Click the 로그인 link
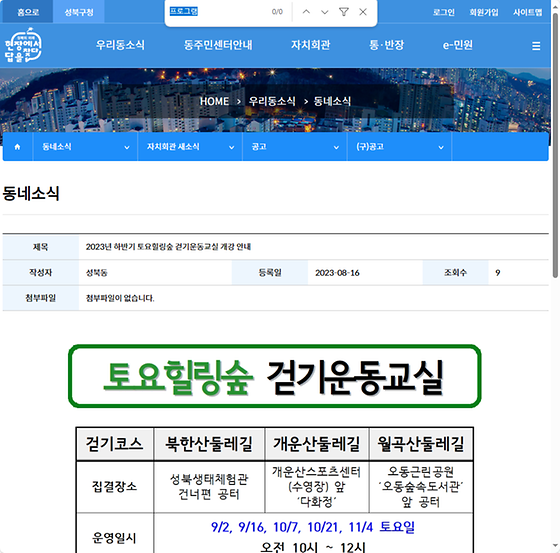This screenshot has height=553, width=560. [x=444, y=13]
